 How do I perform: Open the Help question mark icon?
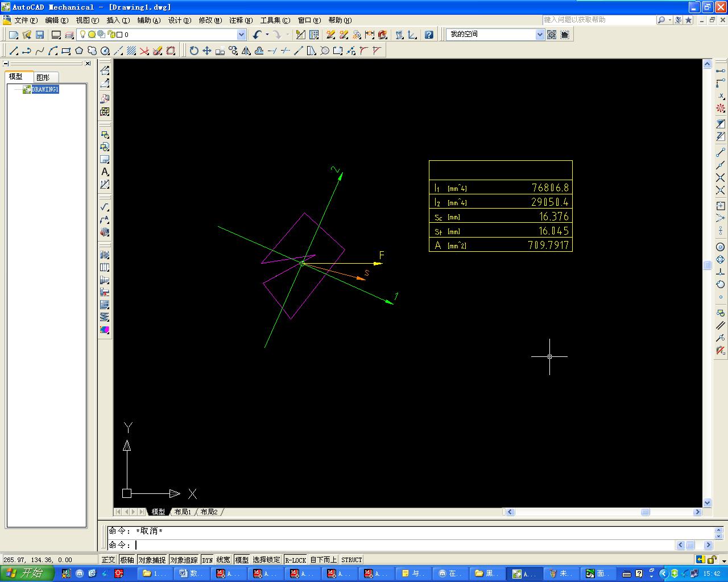click(429, 35)
